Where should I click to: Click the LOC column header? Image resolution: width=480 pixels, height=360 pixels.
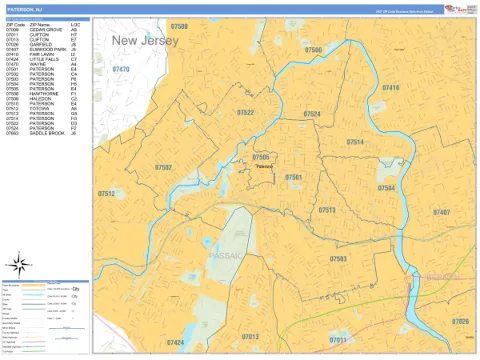(75, 25)
